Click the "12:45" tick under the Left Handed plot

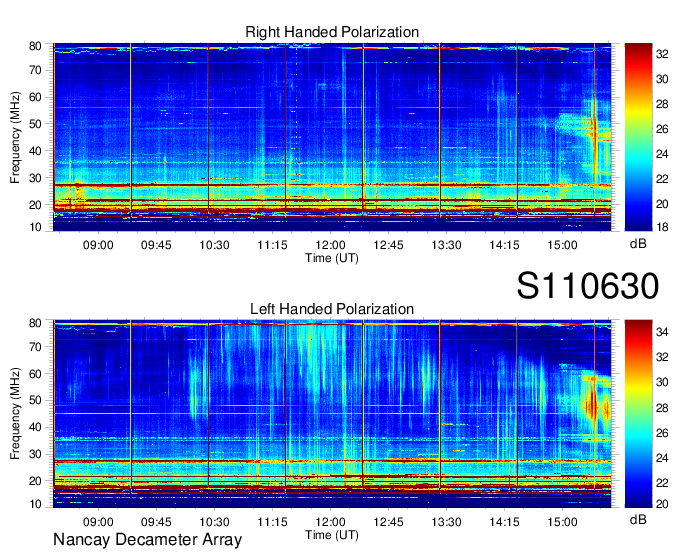click(389, 522)
